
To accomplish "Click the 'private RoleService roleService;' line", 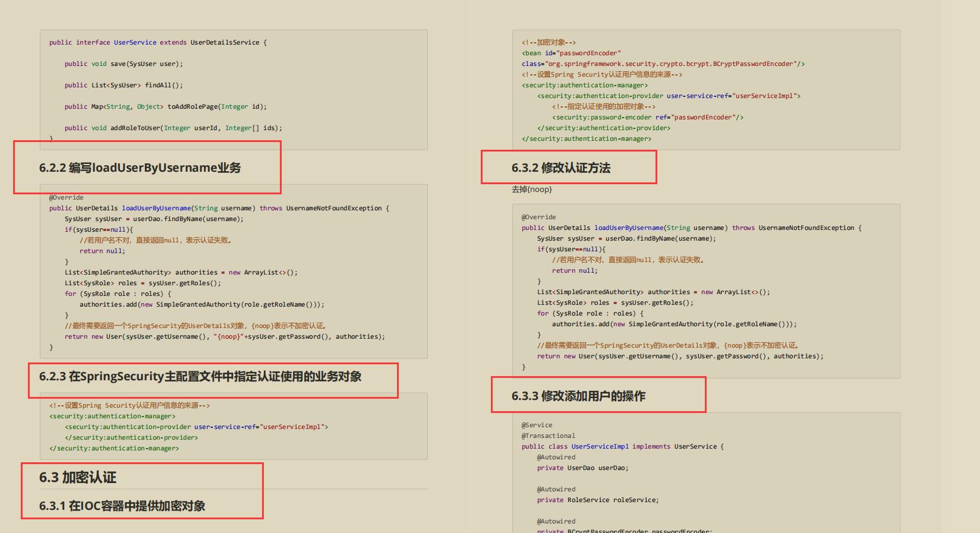I will 598,500.
